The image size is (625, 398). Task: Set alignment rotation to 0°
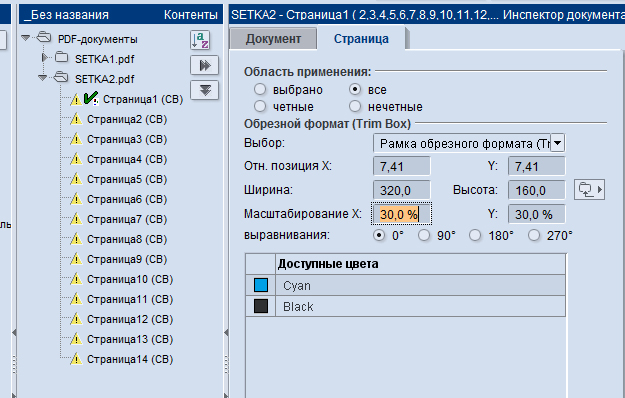coord(379,235)
